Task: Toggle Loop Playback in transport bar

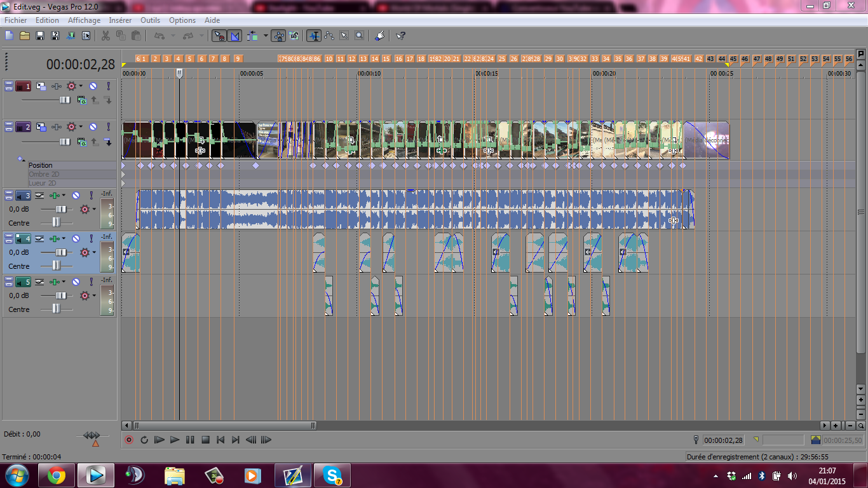Action: 144,439
